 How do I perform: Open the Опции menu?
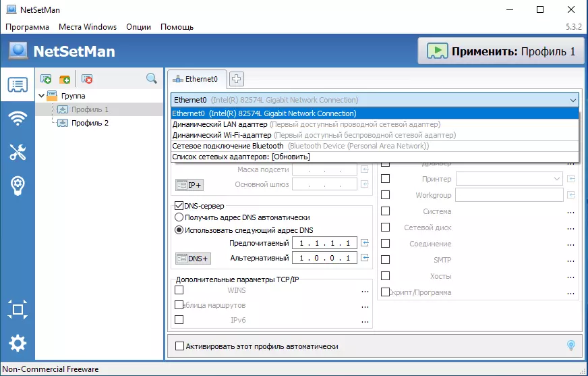click(138, 27)
